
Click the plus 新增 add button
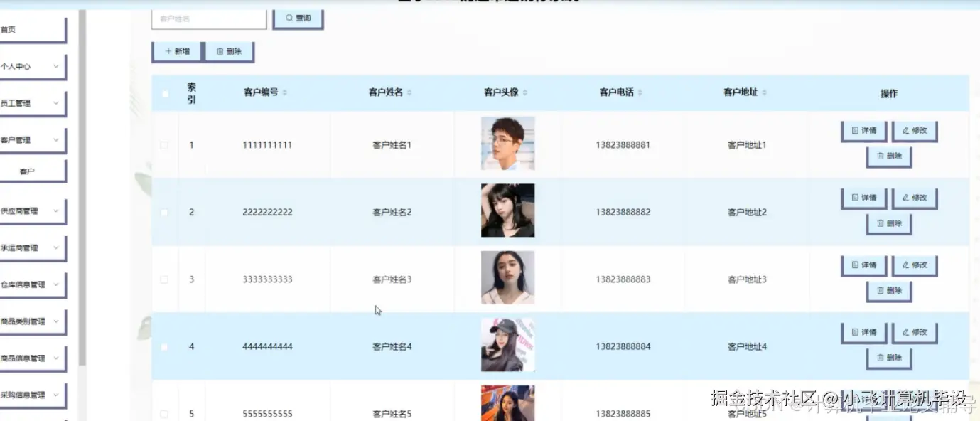point(177,52)
